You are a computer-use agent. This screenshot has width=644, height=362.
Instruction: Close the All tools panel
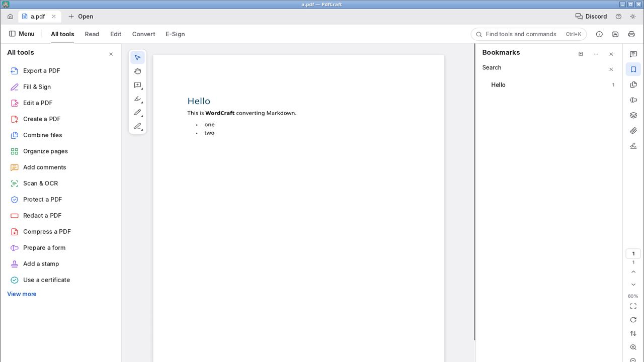pyautogui.click(x=111, y=54)
